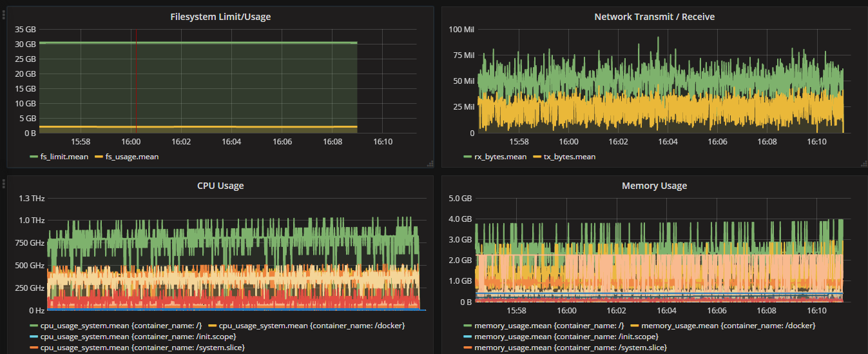
Task: Open the Network Transmit / Receive panel title menu
Action: (654, 17)
